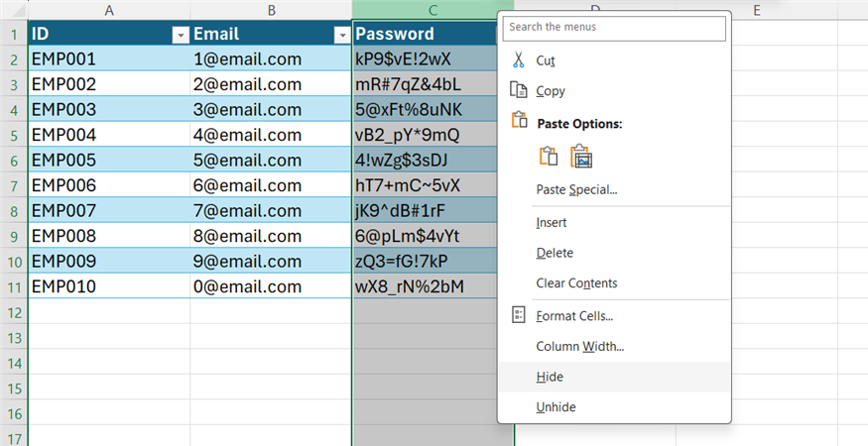Hide the selected column
Image resolution: width=868 pixels, height=446 pixels.
click(614, 377)
